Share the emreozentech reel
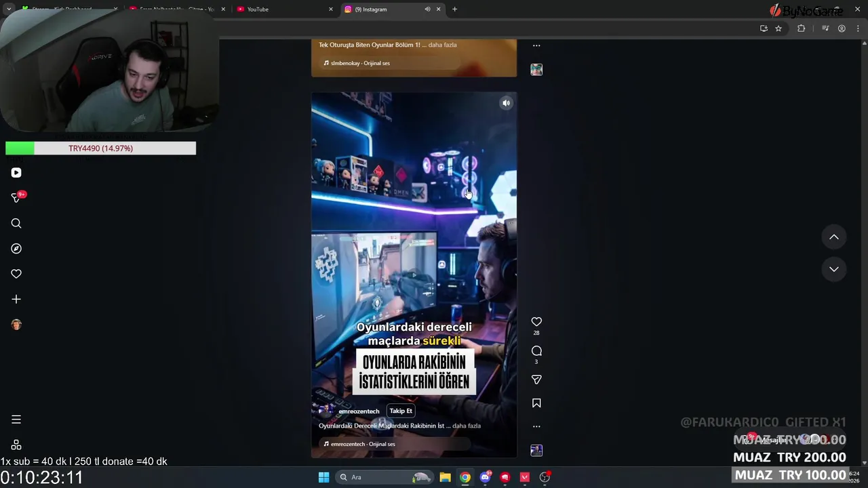The width and height of the screenshot is (868, 488). [x=536, y=380]
